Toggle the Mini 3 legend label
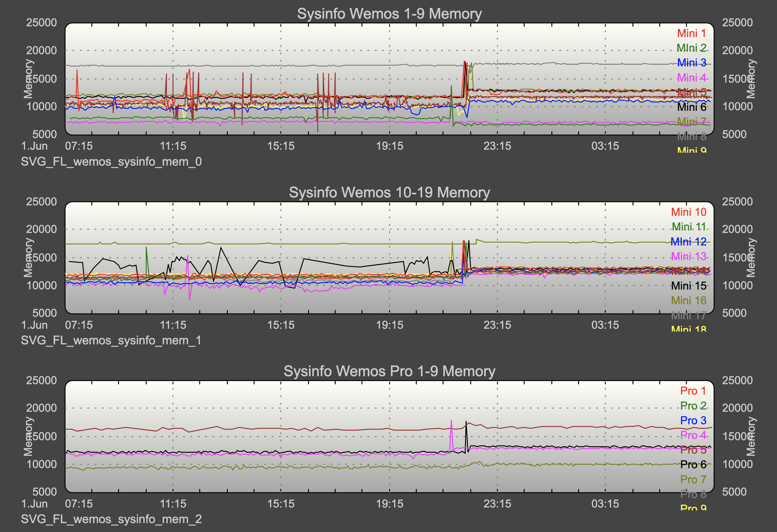Image resolution: width=777 pixels, height=532 pixels. tap(691, 63)
